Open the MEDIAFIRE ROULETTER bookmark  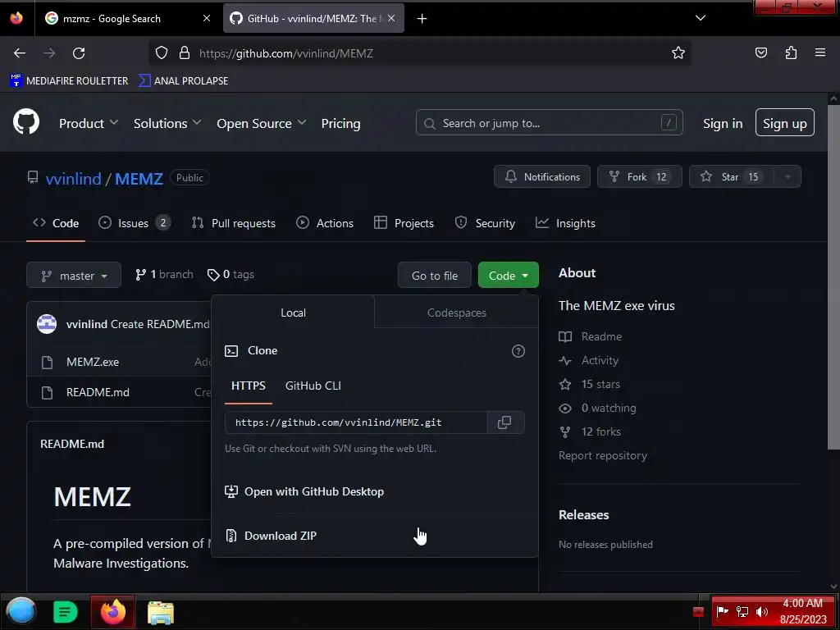coord(69,81)
